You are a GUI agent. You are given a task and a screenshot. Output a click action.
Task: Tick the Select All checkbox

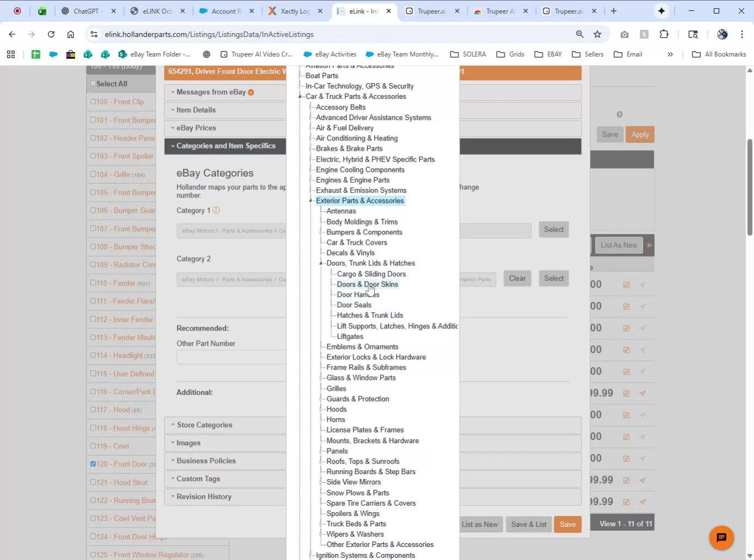tap(93, 84)
